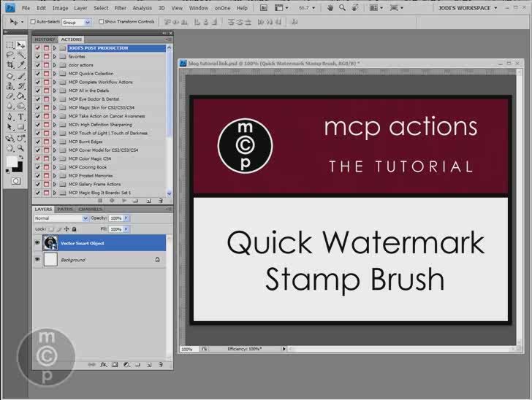
Task: Select the Pen tool
Action: tap(9, 117)
